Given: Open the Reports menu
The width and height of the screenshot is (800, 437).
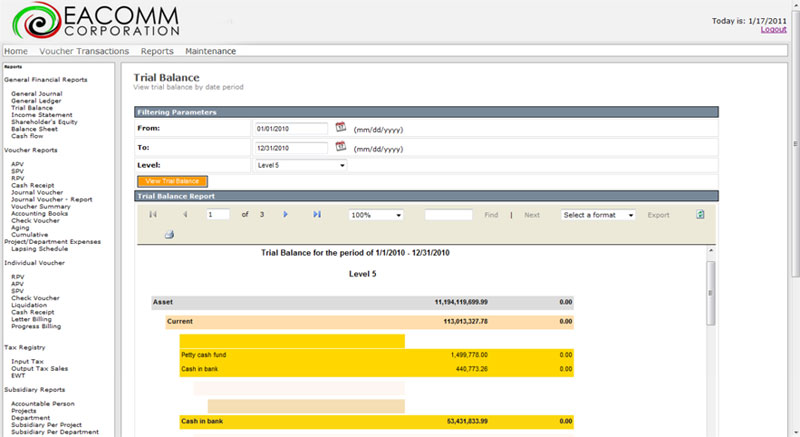Looking at the screenshot, I should (157, 51).
